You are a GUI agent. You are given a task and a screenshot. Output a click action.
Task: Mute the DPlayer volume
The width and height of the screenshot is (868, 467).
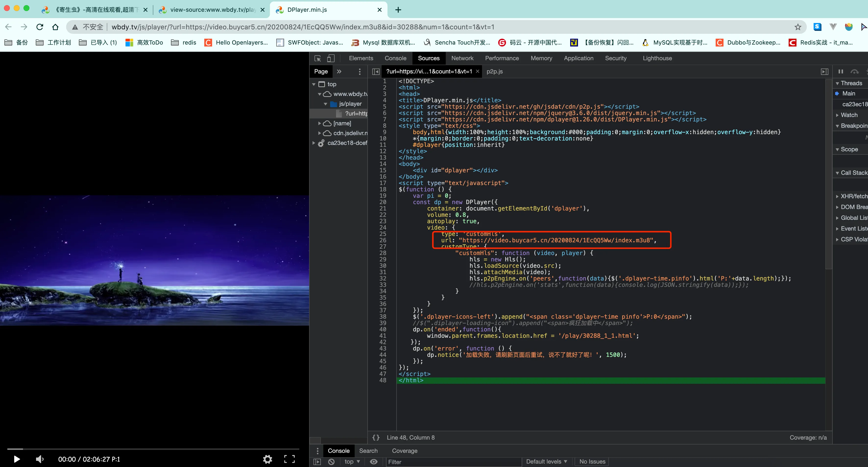(40, 459)
